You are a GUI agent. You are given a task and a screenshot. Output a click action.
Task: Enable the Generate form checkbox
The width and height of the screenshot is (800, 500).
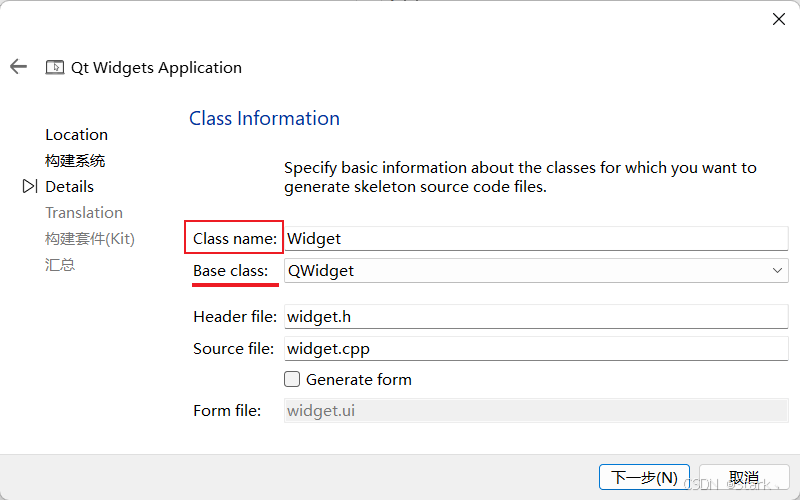click(292, 379)
